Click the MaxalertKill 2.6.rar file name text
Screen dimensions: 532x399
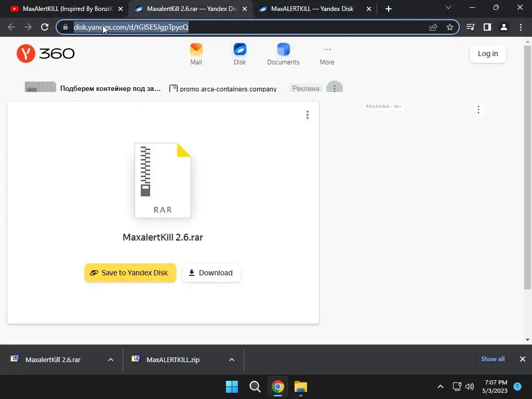point(163,237)
